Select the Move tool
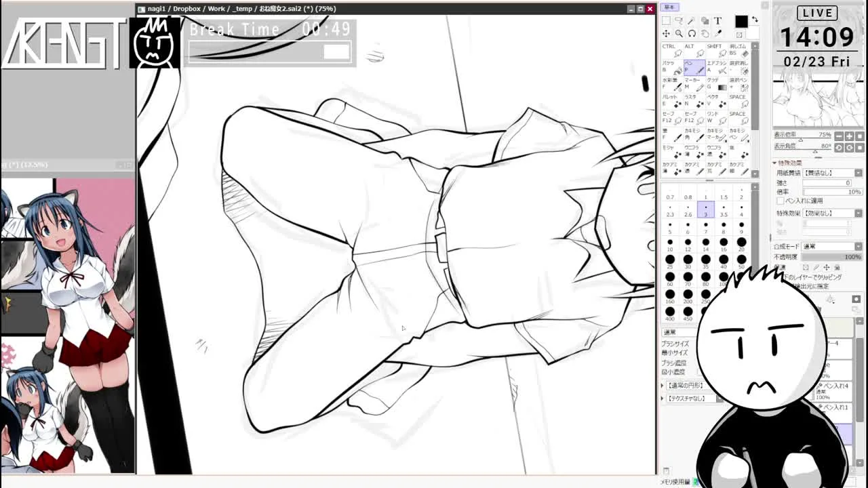 [666, 34]
